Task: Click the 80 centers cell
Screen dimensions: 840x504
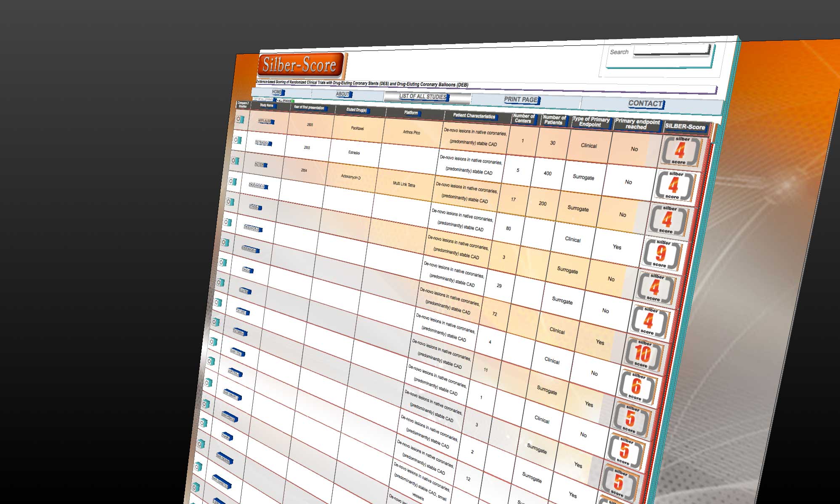Action: [x=509, y=228]
